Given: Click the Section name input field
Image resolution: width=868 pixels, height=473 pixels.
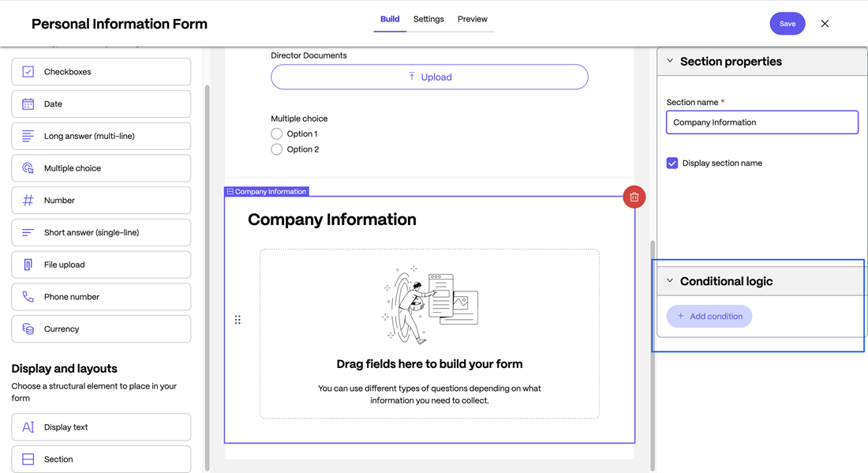Looking at the screenshot, I should (x=761, y=122).
